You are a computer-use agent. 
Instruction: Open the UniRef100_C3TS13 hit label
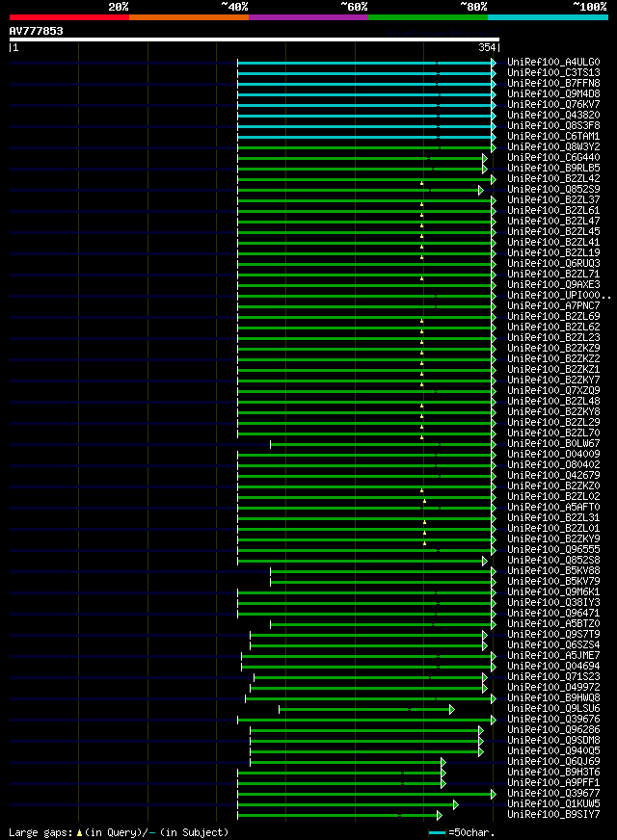click(553, 73)
